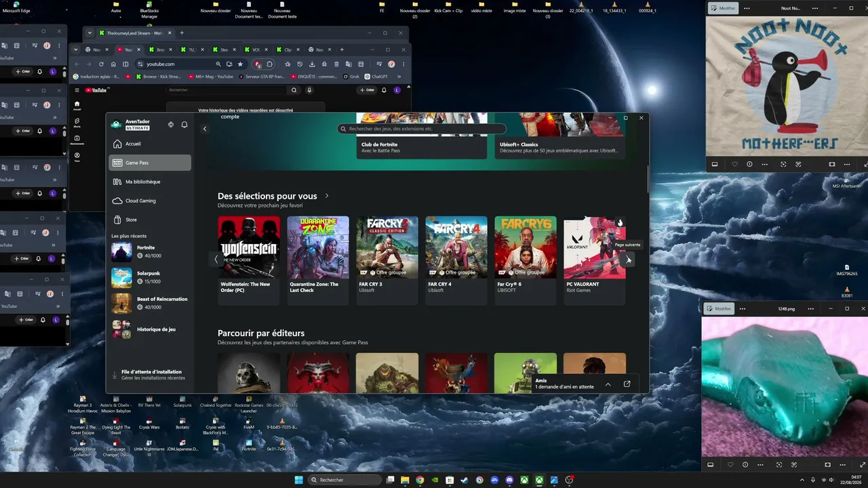Select the BlueStacks Manager desktop icon
Image resolution: width=868 pixels, height=488 pixels.
click(x=149, y=10)
